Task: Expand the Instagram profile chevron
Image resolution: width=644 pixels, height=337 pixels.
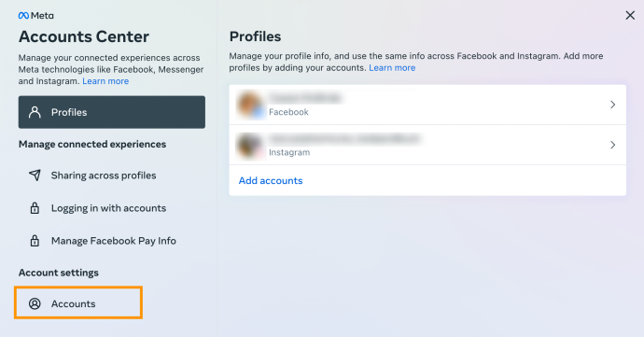Action: (613, 145)
